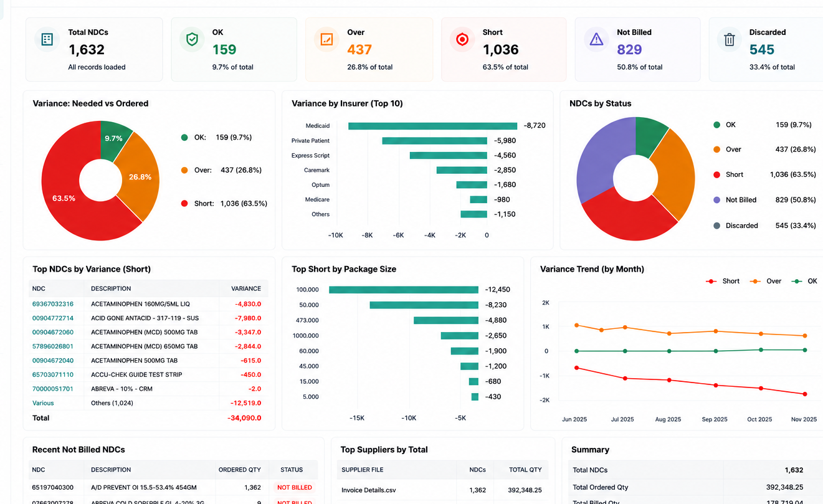
Task: Click the orange Over legend dot in Variance chart
Action: [x=184, y=170]
